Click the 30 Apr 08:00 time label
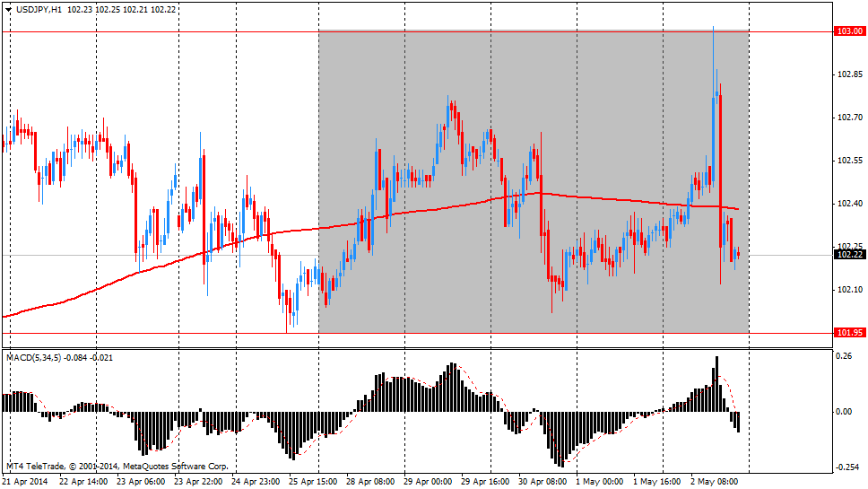The image size is (868, 489). click(541, 481)
